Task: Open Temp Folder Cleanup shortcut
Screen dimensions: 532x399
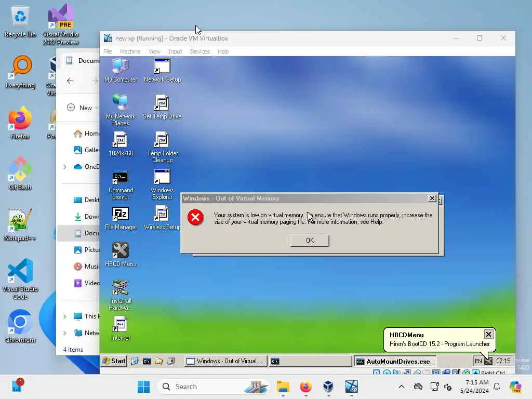Action: tap(162, 147)
